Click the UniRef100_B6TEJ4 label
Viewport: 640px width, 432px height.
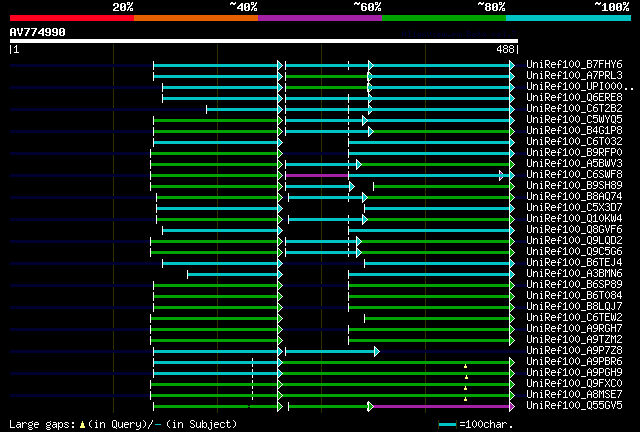(574, 263)
